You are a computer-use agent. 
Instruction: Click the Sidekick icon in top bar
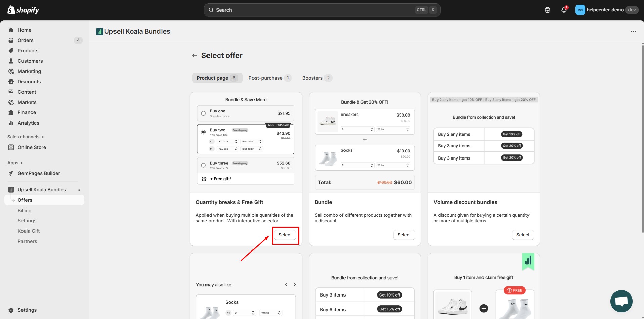[x=547, y=10]
